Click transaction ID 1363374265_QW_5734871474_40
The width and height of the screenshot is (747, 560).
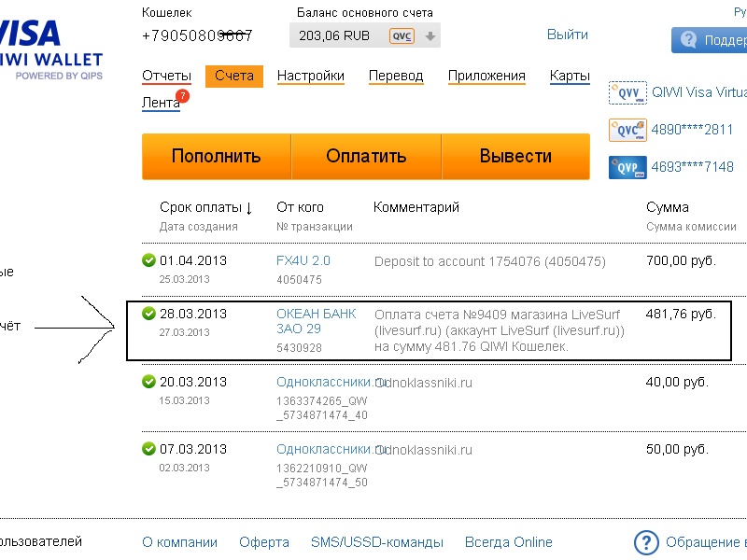coord(322,408)
